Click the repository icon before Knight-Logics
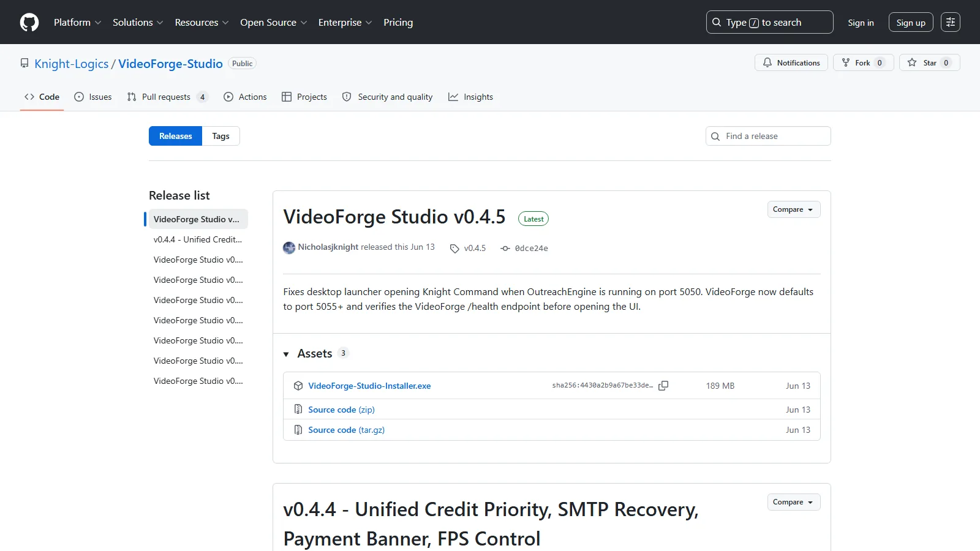Image resolution: width=980 pixels, height=551 pixels. click(x=24, y=63)
